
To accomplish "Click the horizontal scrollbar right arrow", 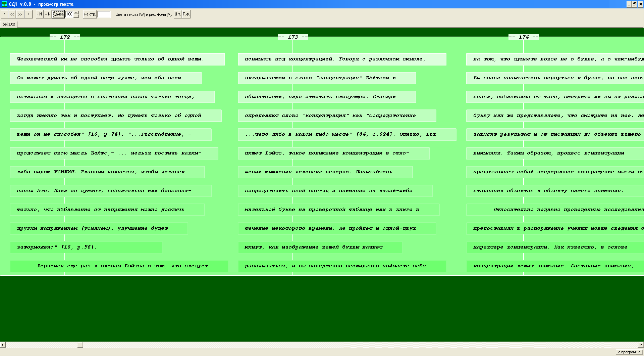I will pyautogui.click(x=641, y=345).
